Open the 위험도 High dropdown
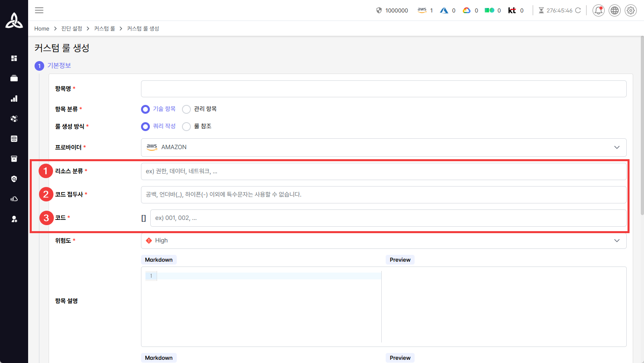The image size is (644, 363). pos(383,241)
